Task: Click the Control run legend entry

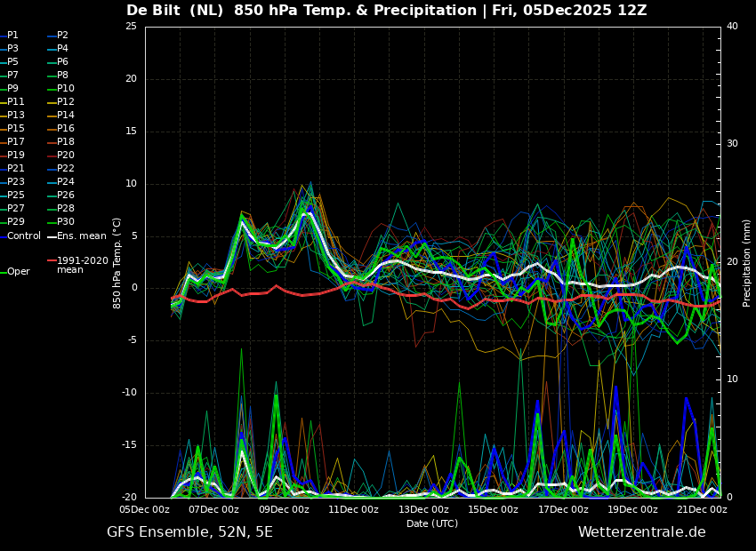Action: coord(24,236)
